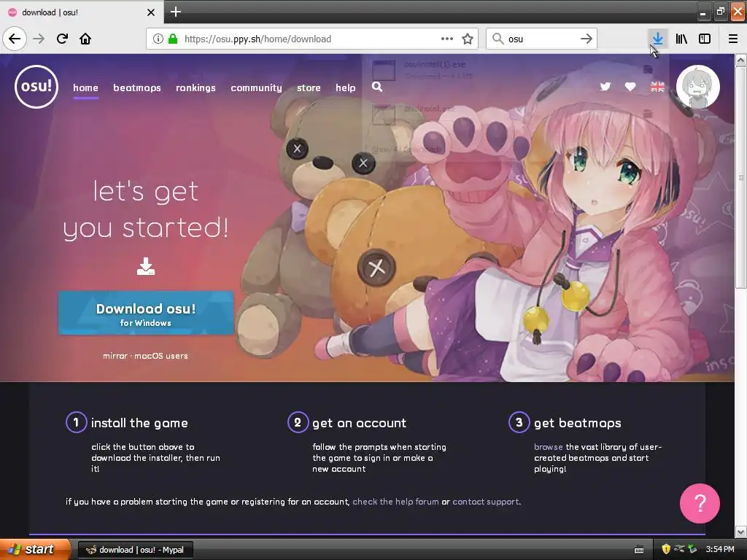Viewport: 747px width, 560px height.
Task: Click the vertical scrollbar thumb
Action: coord(741,177)
